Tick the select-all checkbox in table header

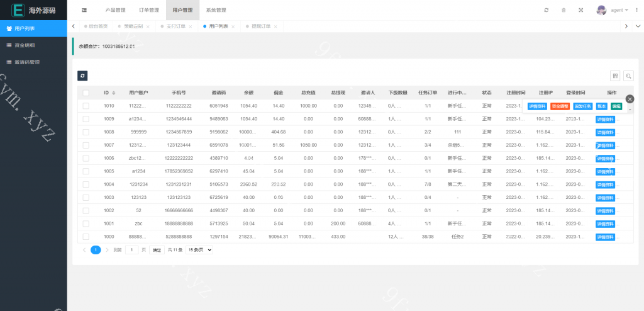click(86, 93)
